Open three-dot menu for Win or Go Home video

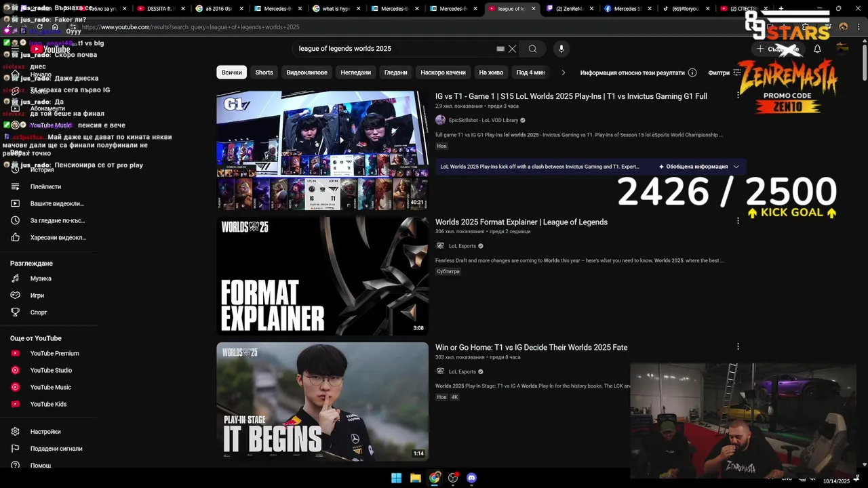[x=738, y=346]
